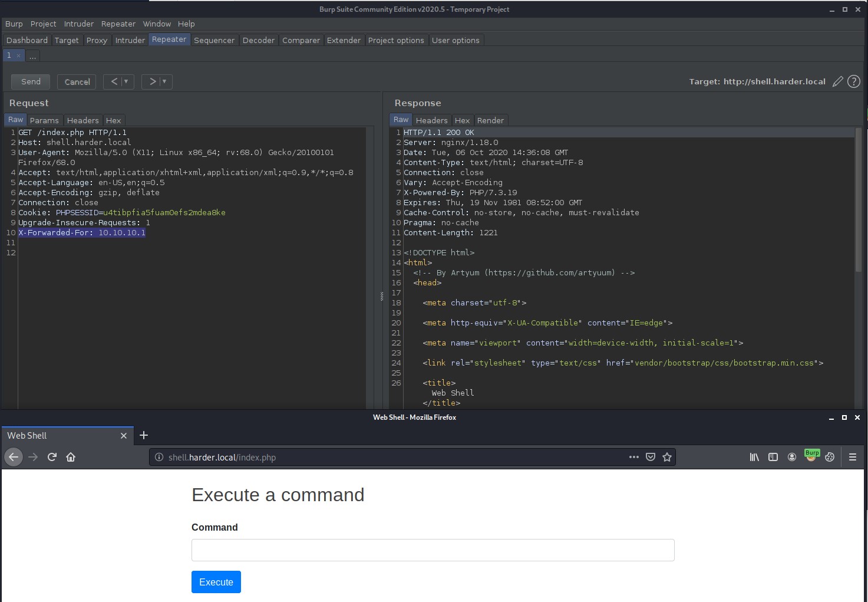868x602 pixels.
Task: Select request Raw tab
Action: pyautogui.click(x=16, y=120)
